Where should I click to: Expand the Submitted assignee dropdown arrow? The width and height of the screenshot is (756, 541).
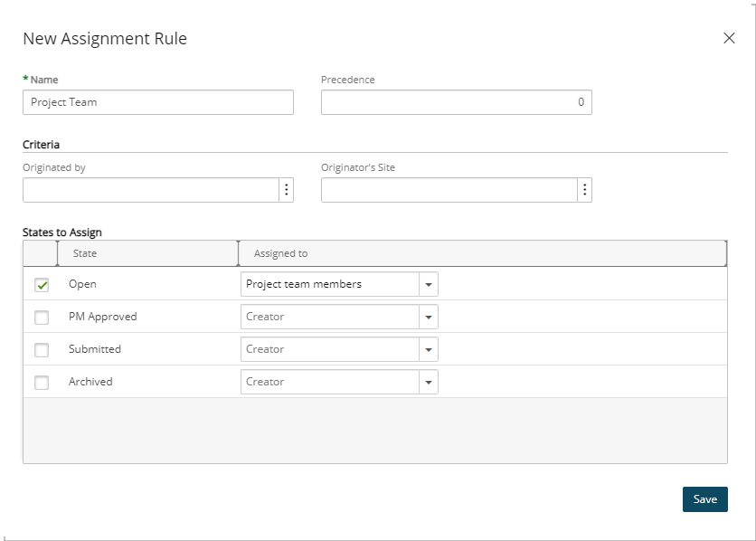pyautogui.click(x=429, y=350)
